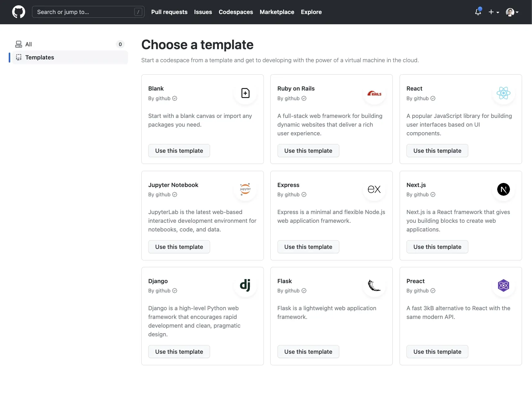Viewport: 532px width, 397px height.
Task: Open the user avatar profile menu
Action: [512, 12]
